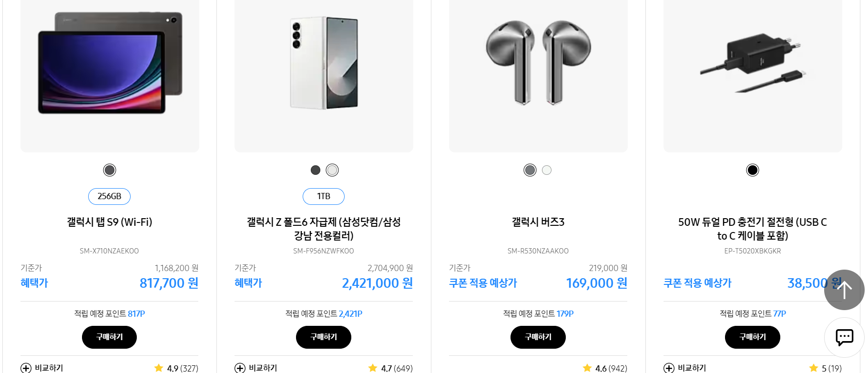Open the chat support bubble icon
The width and height of the screenshot is (868, 373).
pos(844,337)
